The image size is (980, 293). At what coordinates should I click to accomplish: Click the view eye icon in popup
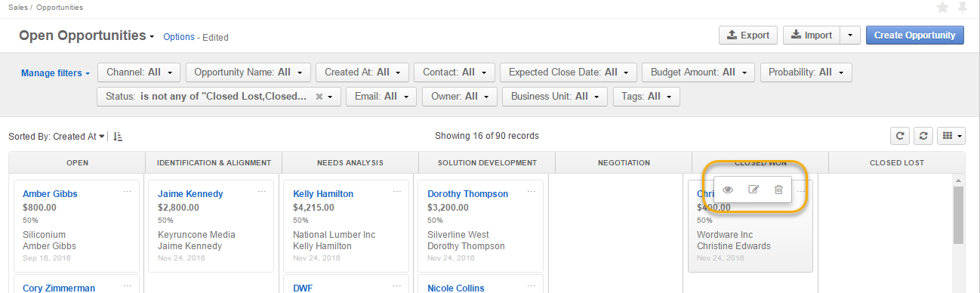(728, 190)
